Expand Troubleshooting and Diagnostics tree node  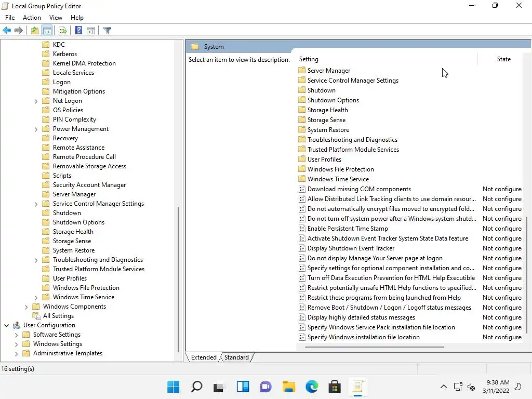pos(36,260)
